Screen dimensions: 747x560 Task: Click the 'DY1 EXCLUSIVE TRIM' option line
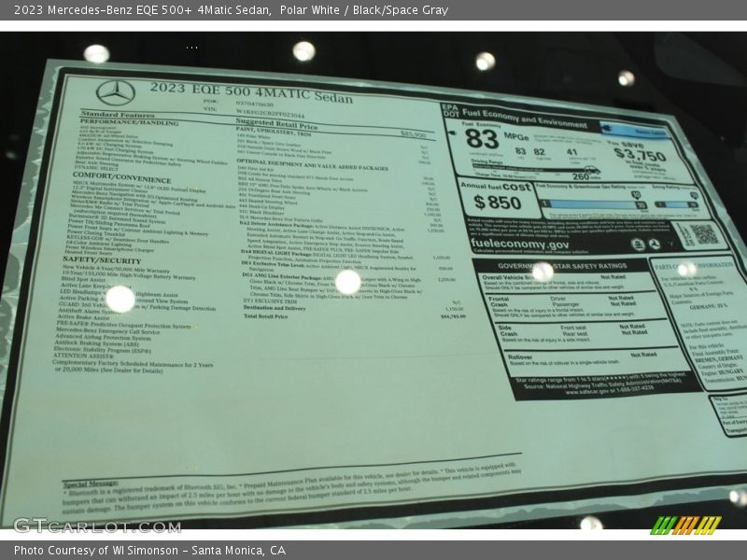pyautogui.click(x=270, y=301)
